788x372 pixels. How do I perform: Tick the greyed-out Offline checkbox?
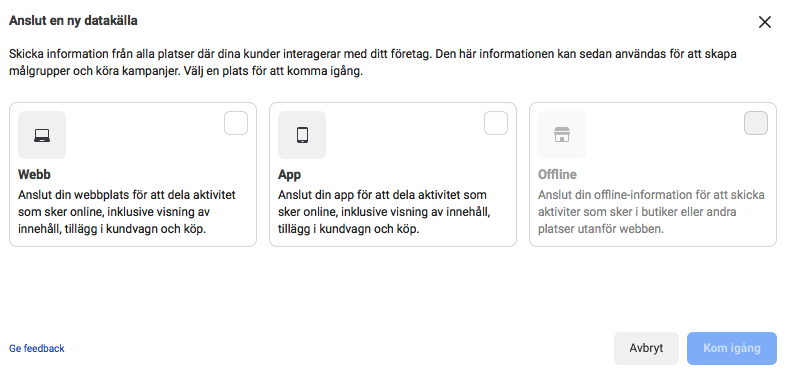click(x=755, y=123)
